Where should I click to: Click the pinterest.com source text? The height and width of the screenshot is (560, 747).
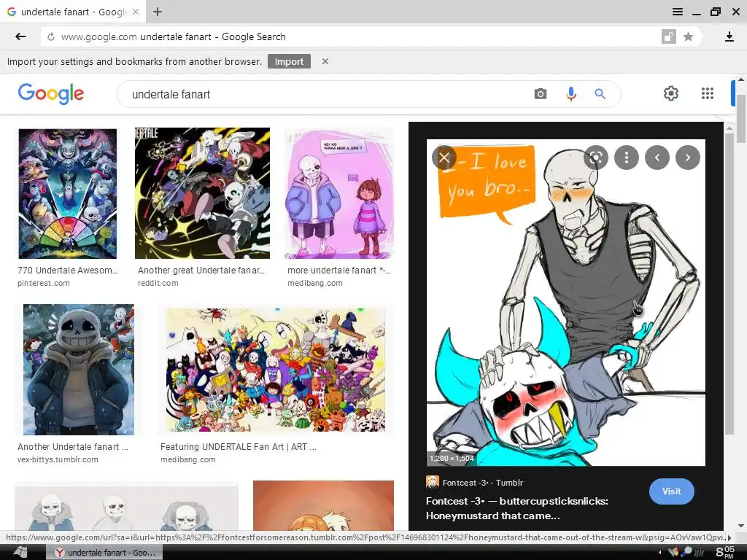click(43, 283)
